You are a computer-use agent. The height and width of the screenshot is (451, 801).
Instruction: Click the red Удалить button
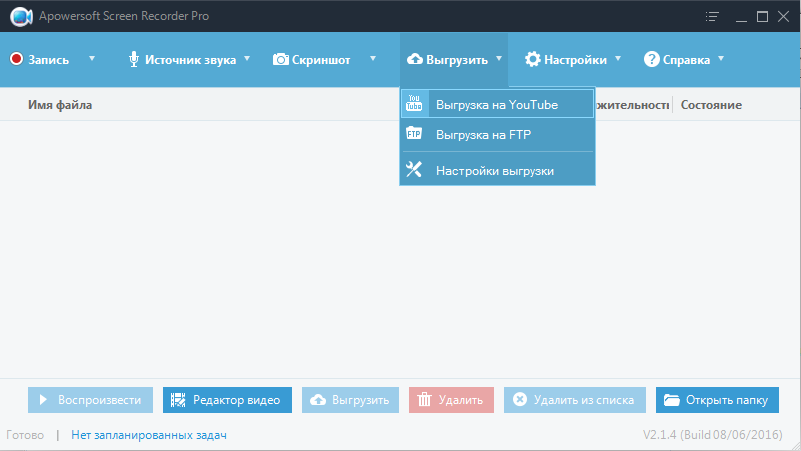click(x=451, y=400)
